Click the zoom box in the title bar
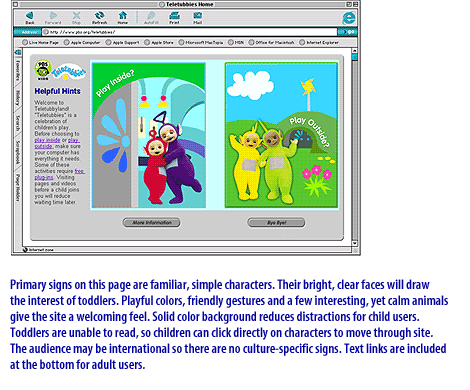Screen dimensions: 470x390 point(349,4)
